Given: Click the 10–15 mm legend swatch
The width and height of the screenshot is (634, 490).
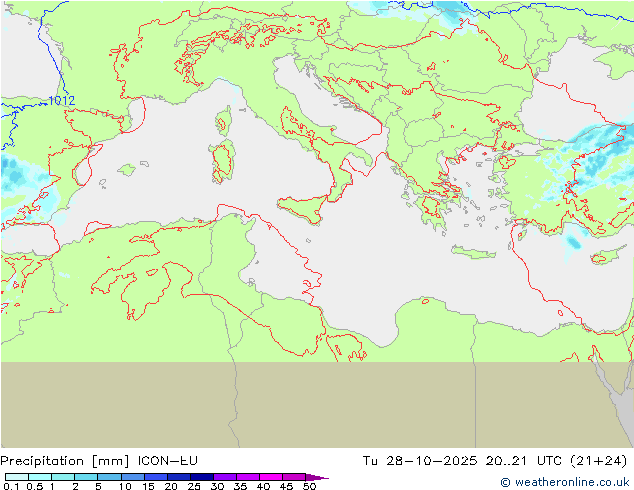Looking at the screenshot, I should point(133,477).
